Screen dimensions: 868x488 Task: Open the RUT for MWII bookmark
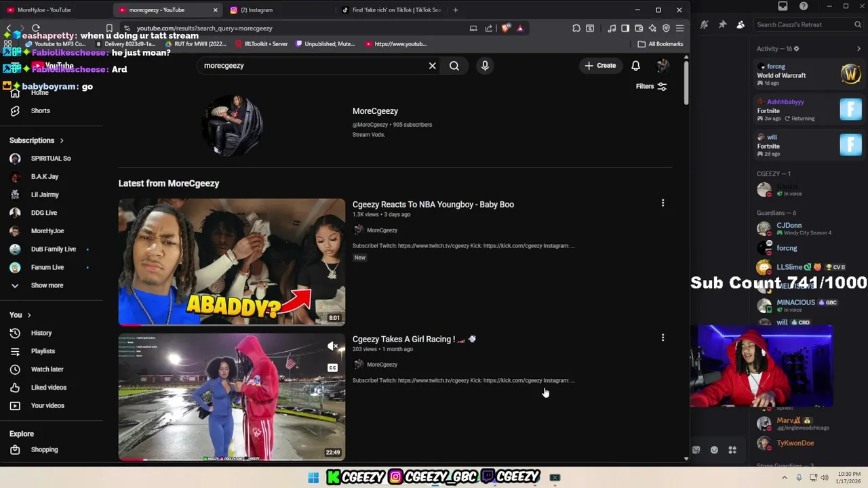[195, 44]
